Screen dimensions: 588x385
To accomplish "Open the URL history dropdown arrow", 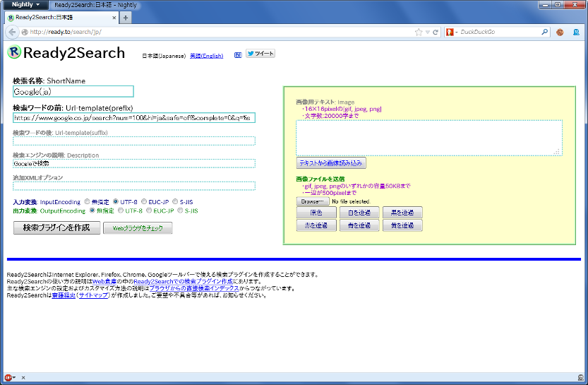I will (x=428, y=32).
